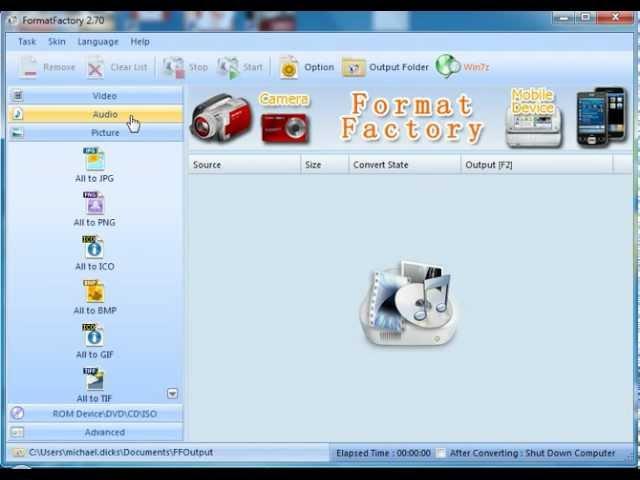The height and width of the screenshot is (480, 640).
Task: Click the Advanced section icon
Action: pyautogui.click(x=17, y=432)
